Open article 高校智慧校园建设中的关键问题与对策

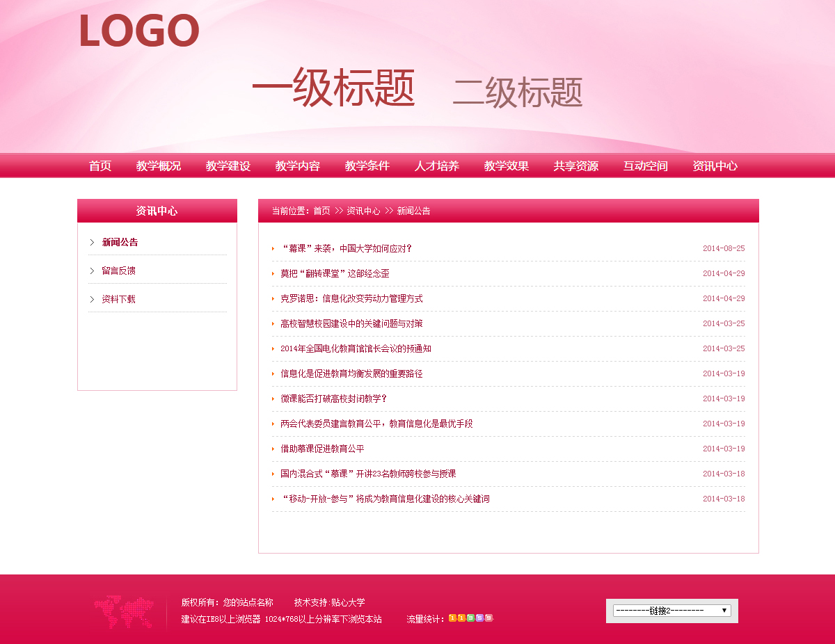coord(351,323)
